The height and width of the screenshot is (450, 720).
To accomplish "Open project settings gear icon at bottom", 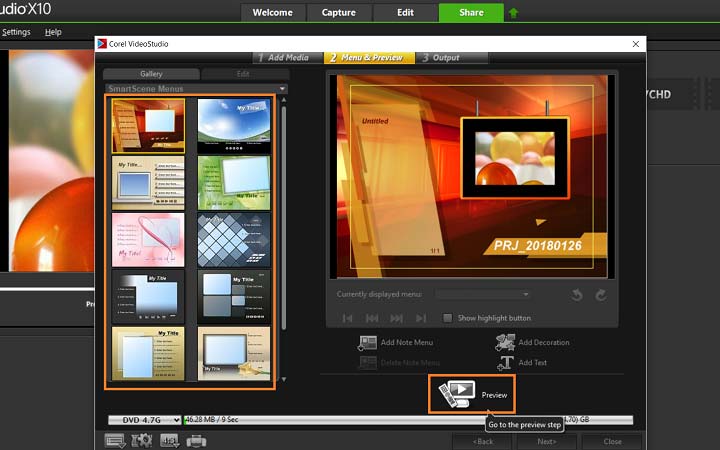I will pos(142,440).
